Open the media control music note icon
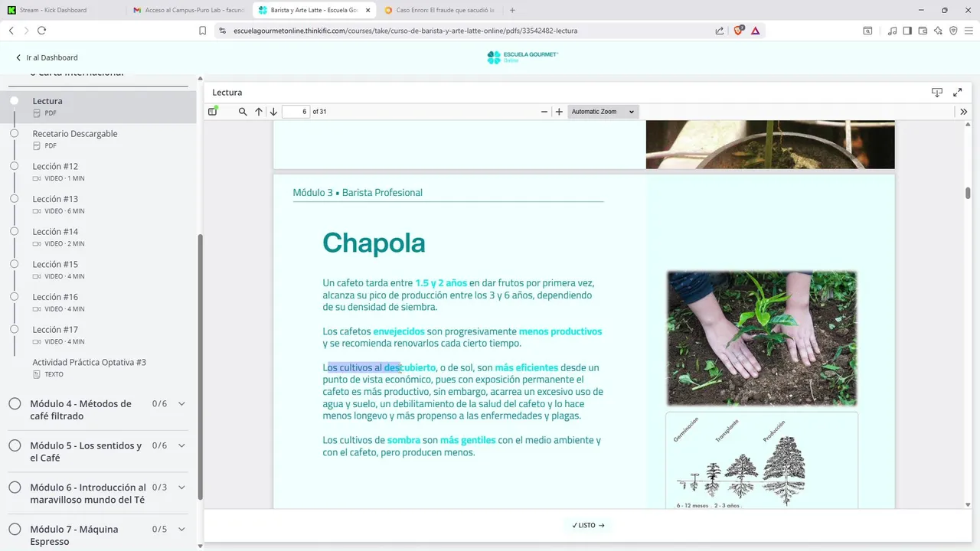The image size is (980, 551). click(x=892, y=31)
